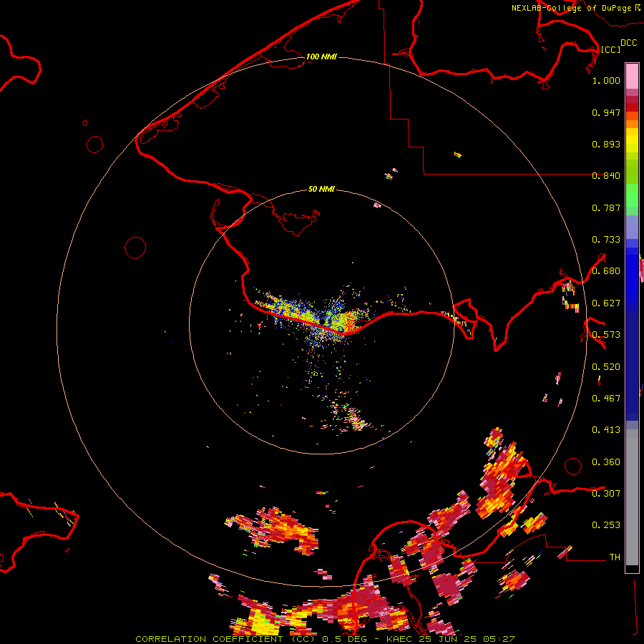Select the 0.733 scale value

pos(606,240)
